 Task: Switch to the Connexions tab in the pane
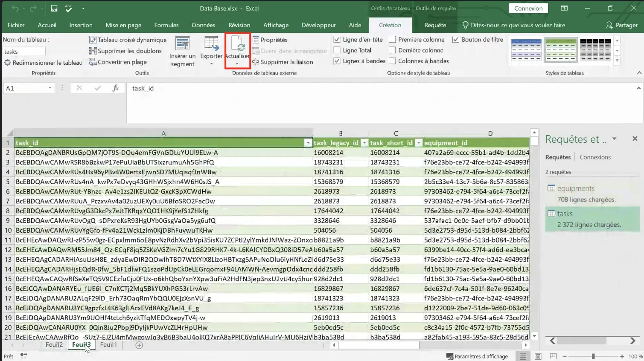pos(595,157)
